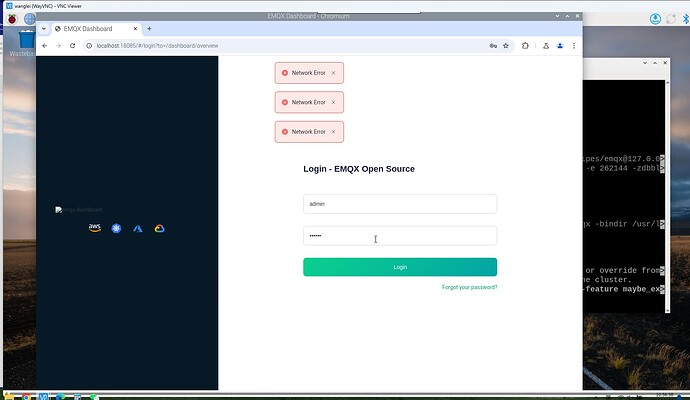Close the middle Network Error notification
Viewport: 690px width, 400px height.
click(x=333, y=102)
